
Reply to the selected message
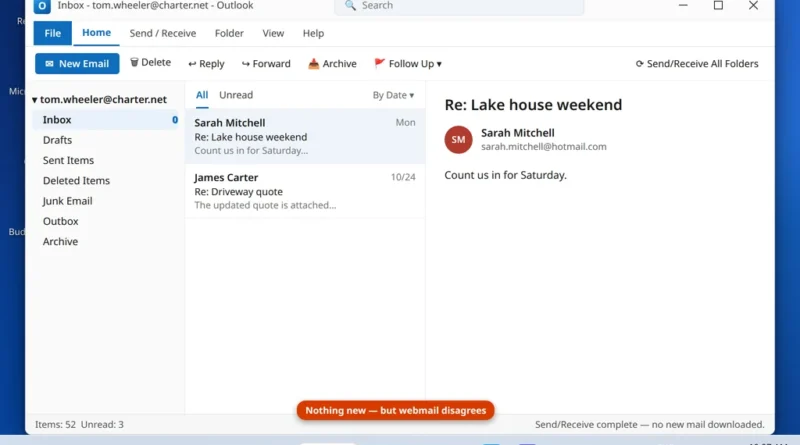(x=206, y=64)
